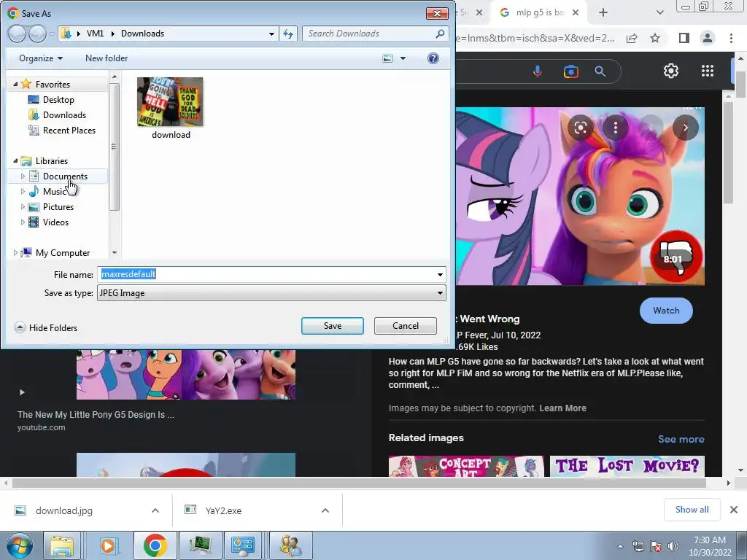Select the Documents library
The height and width of the screenshot is (560, 747).
[x=65, y=176]
